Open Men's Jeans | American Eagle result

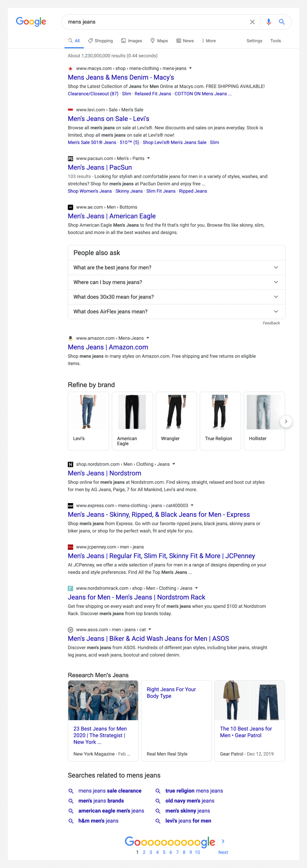click(111, 216)
